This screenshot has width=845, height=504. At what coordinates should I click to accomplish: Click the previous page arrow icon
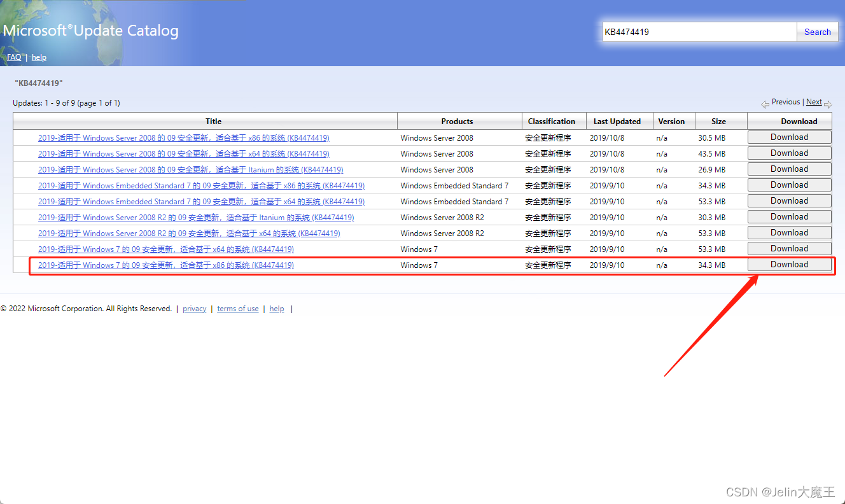point(765,104)
